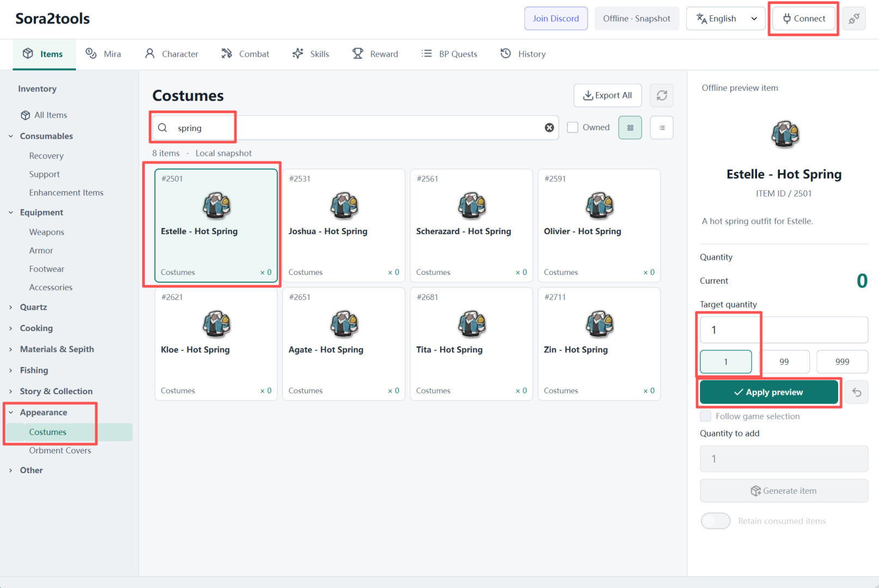The height and width of the screenshot is (588, 879).
Task: Switch to the Reward tab
Action: click(x=376, y=54)
